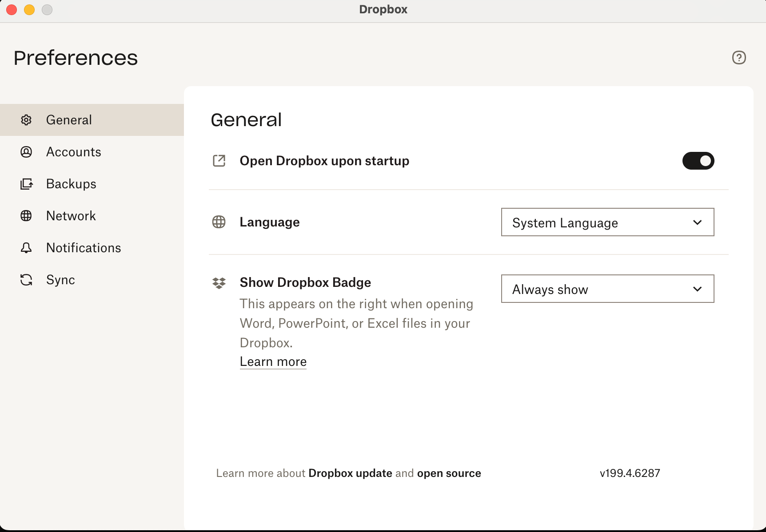
Task: Minimize the Dropbox window with yellow button
Action: 29,9
